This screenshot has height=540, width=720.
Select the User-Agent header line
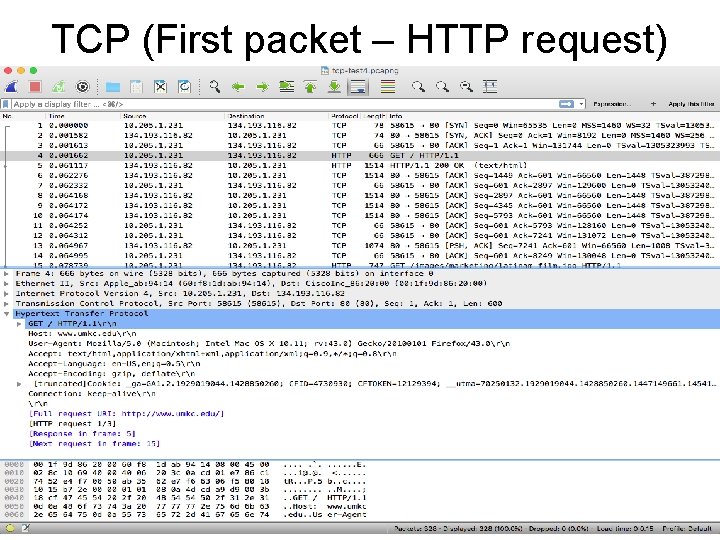coord(269,344)
